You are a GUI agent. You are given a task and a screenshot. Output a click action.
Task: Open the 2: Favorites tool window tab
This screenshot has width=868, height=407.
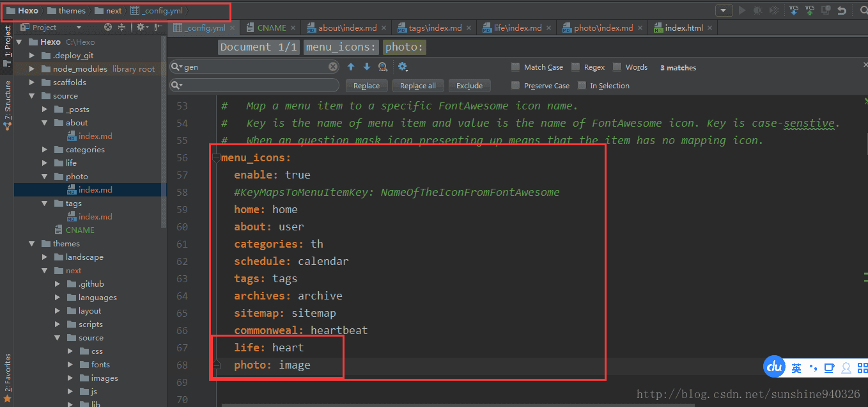(x=7, y=377)
